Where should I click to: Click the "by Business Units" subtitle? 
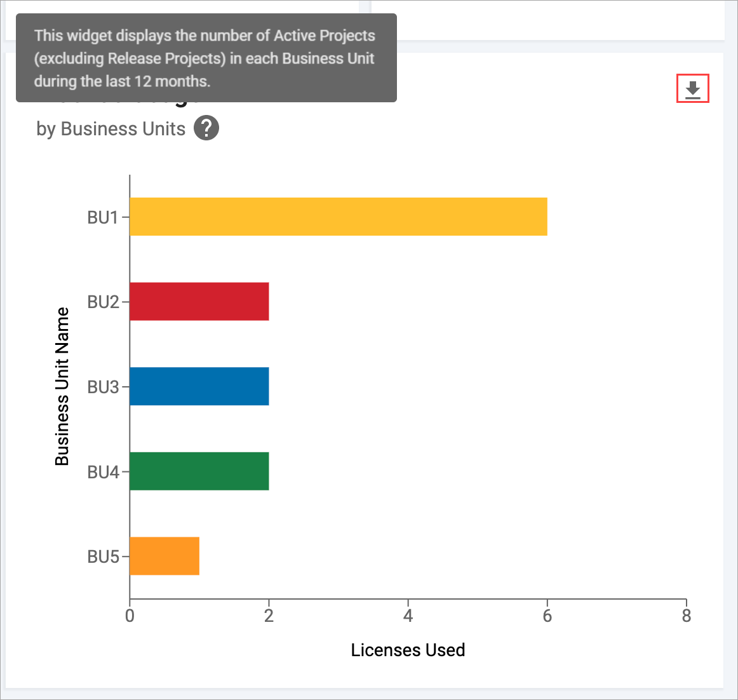point(111,129)
